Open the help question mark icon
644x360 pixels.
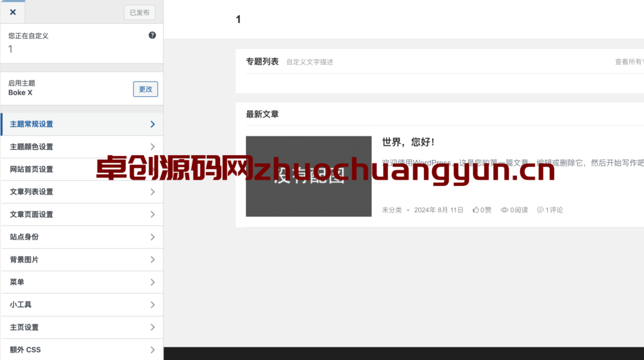click(152, 35)
